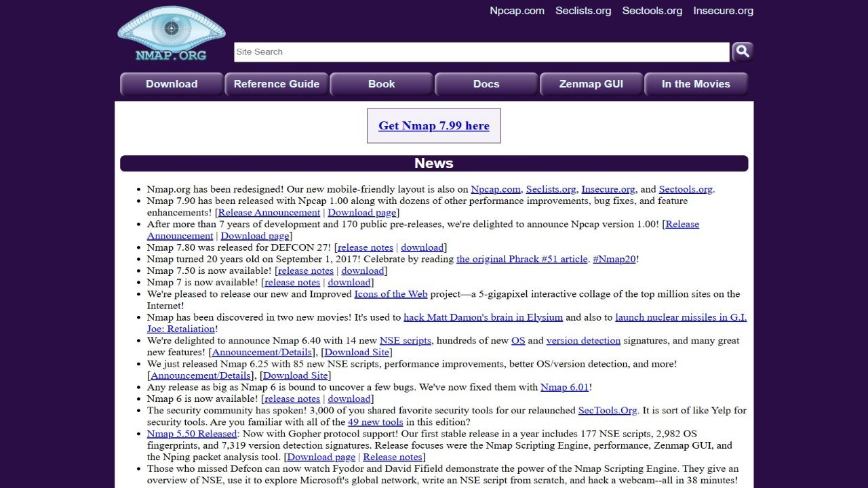Click into the Site Search field
This screenshot has height=488, width=868.
[481, 52]
